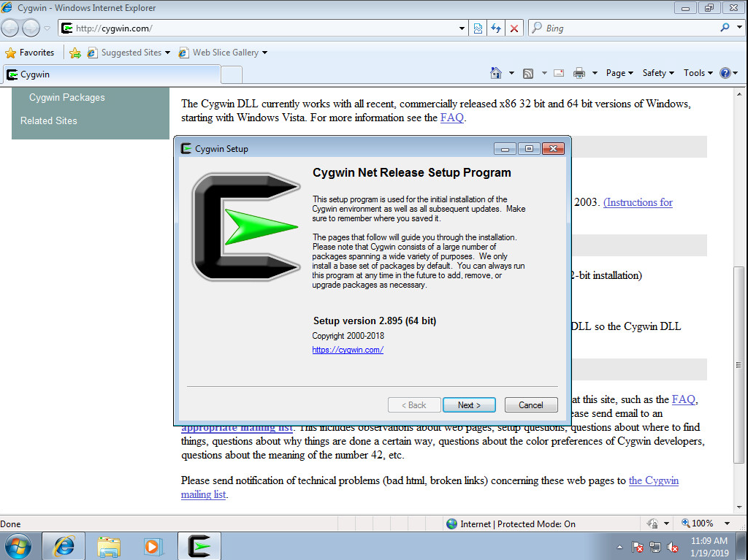
Task: Open zoom level dropdown arrow in status bar
Action: coord(727,523)
